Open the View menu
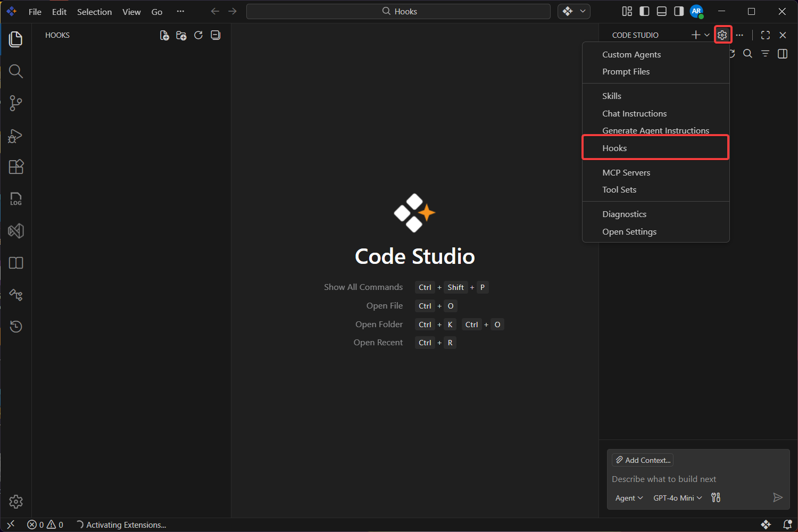The image size is (798, 532). click(131, 11)
